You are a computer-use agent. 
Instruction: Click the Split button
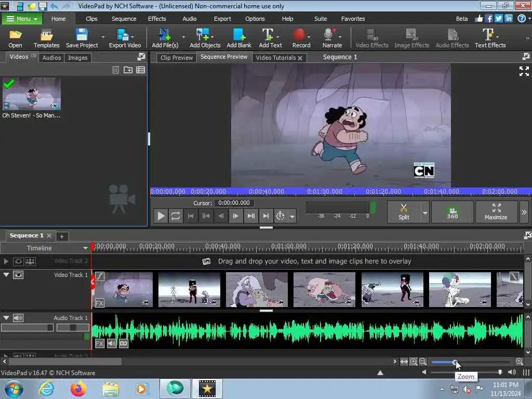coord(404,212)
